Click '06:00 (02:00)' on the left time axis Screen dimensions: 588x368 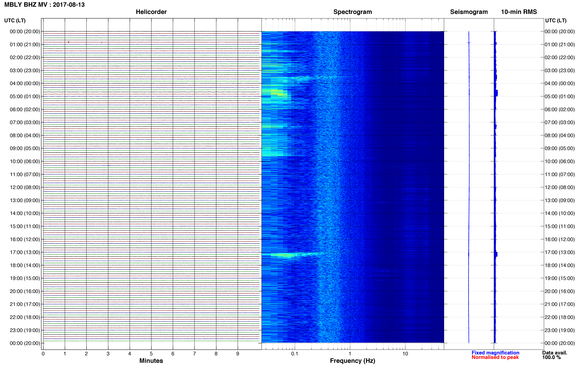pos(25,110)
